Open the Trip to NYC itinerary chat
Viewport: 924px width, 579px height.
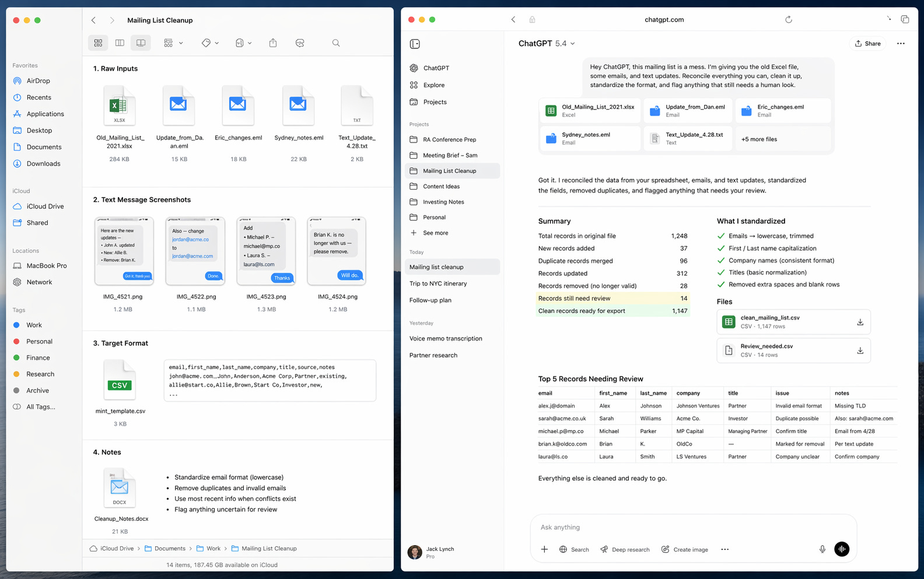click(x=438, y=284)
